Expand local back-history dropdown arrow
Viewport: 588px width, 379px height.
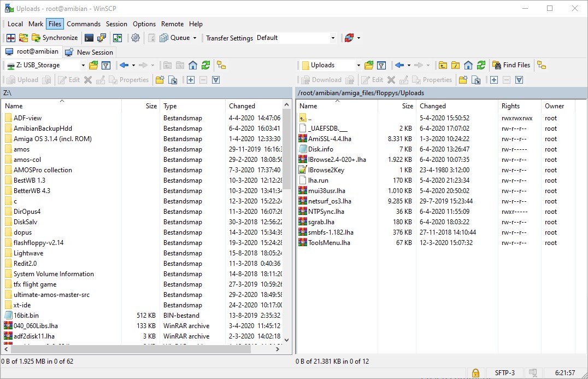pyautogui.click(x=133, y=65)
